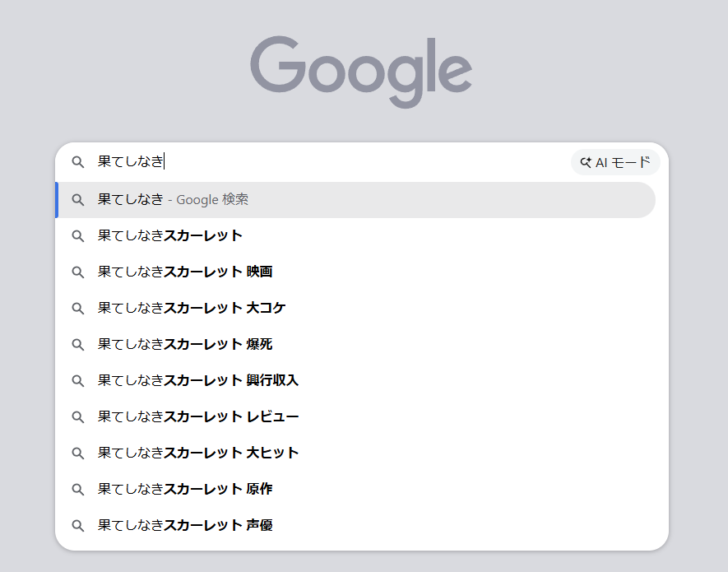The width and height of the screenshot is (728, 572).
Task: Click the search icon inside the search field
Action: coord(78,162)
